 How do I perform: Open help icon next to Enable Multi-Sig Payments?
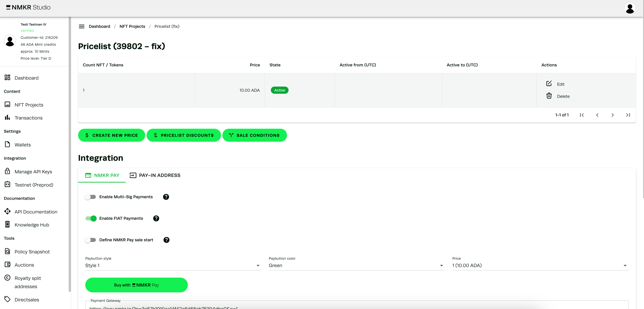coord(166,197)
